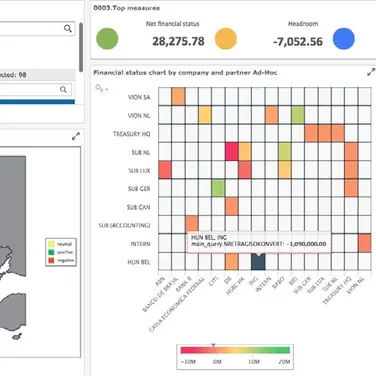Open the chart settings gear menu
The height and width of the screenshot is (376, 376).
coord(100,88)
